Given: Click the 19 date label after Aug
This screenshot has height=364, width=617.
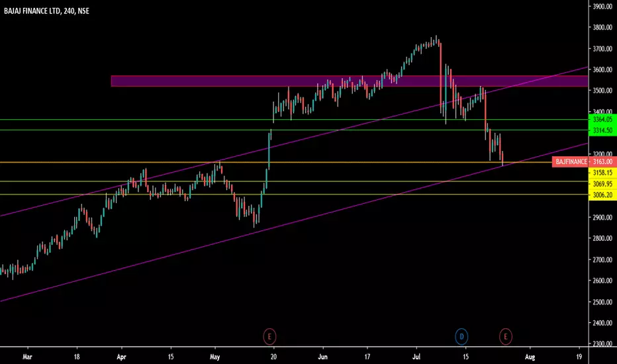Looking at the screenshot, I should 579,357.
